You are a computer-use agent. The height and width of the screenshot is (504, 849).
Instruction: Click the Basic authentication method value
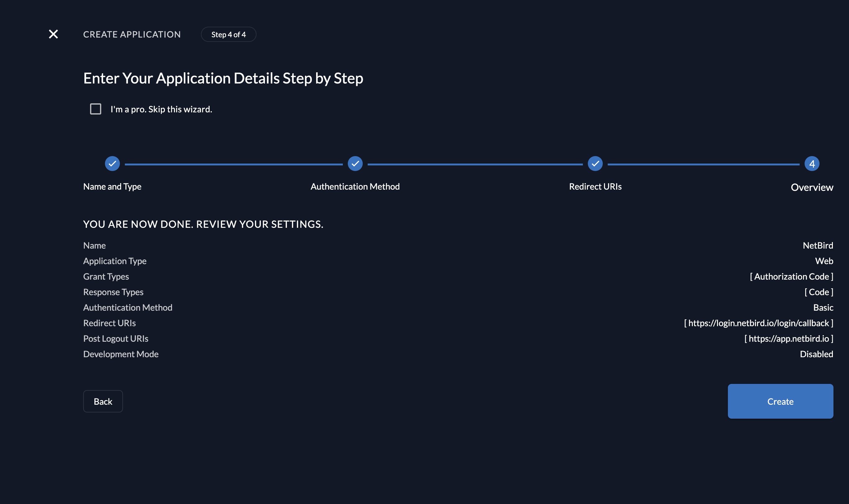pyautogui.click(x=823, y=307)
